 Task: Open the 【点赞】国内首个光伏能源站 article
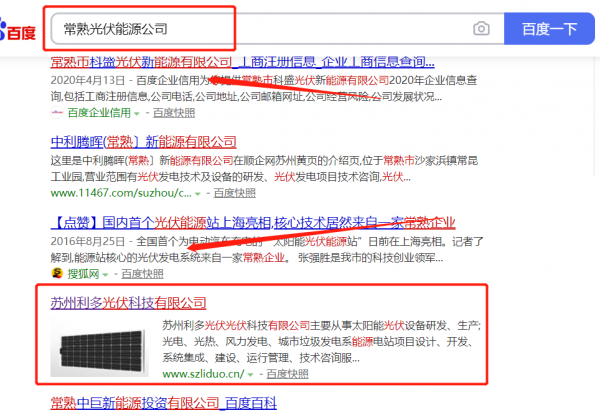(251, 221)
